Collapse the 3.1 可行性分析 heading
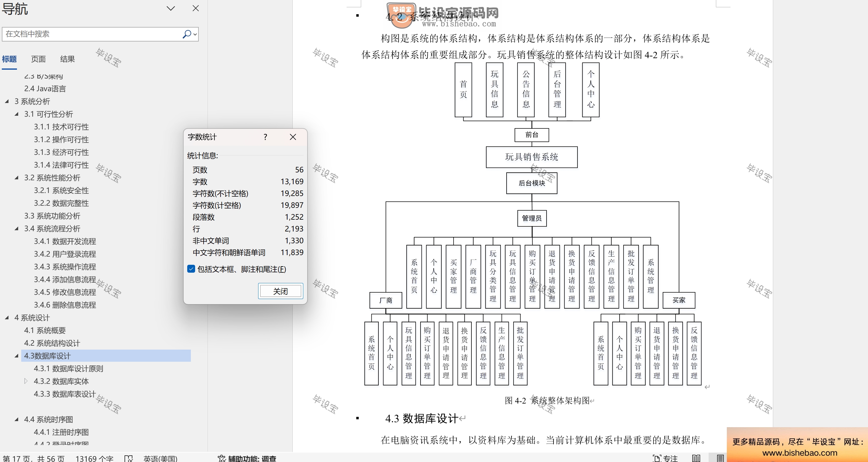This screenshot has height=462, width=868. (16, 114)
